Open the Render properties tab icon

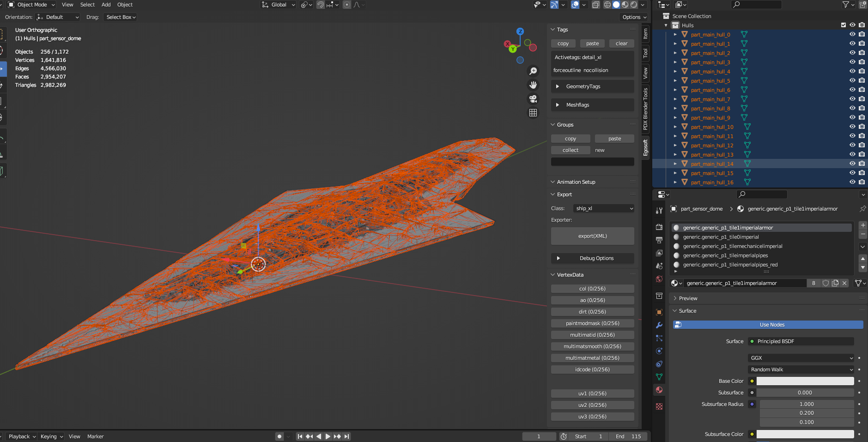point(659,227)
